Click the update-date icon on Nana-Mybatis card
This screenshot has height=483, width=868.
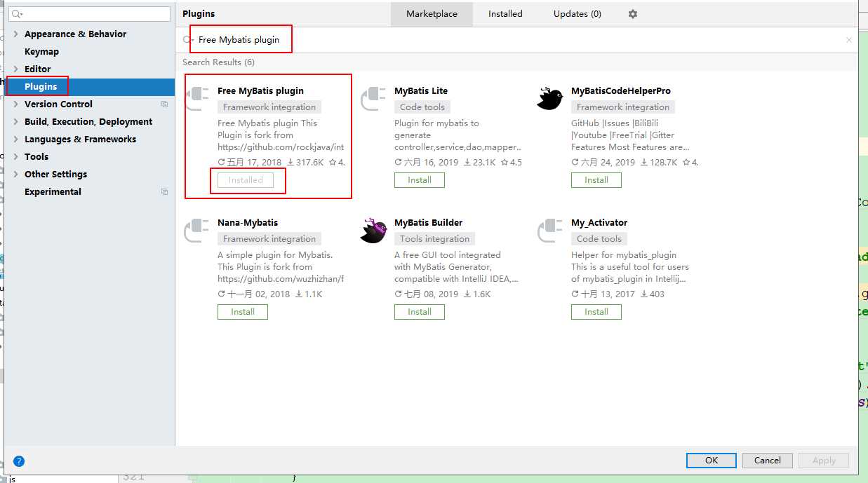(x=222, y=294)
